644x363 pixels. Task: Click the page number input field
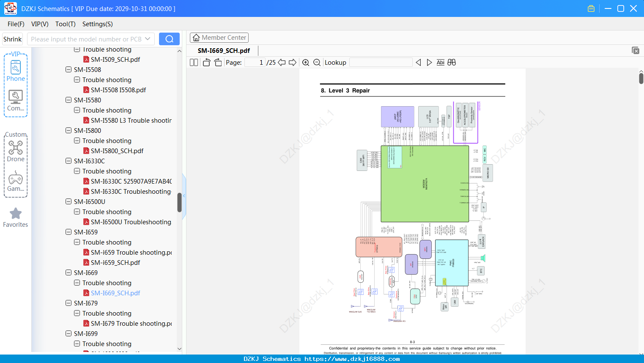click(x=255, y=63)
